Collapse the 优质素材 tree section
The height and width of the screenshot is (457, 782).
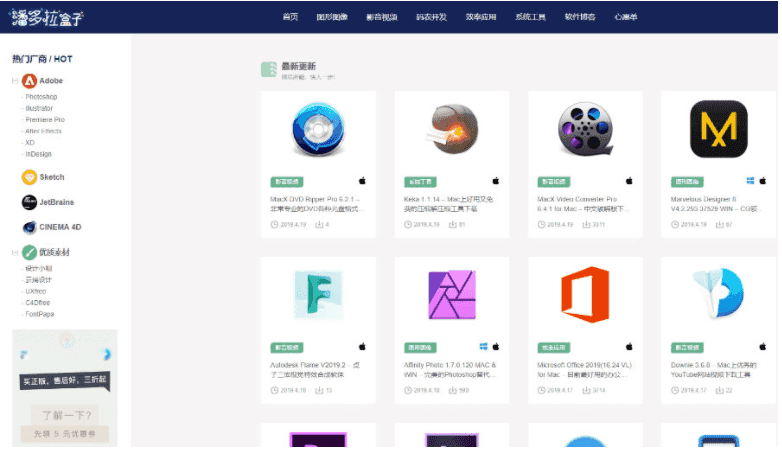[15, 252]
